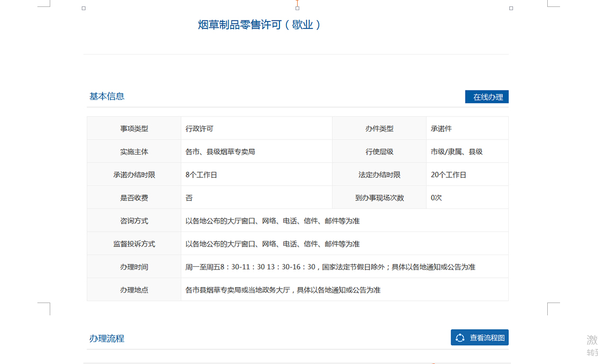Click the top-center image resize handle

[x=297, y=9]
